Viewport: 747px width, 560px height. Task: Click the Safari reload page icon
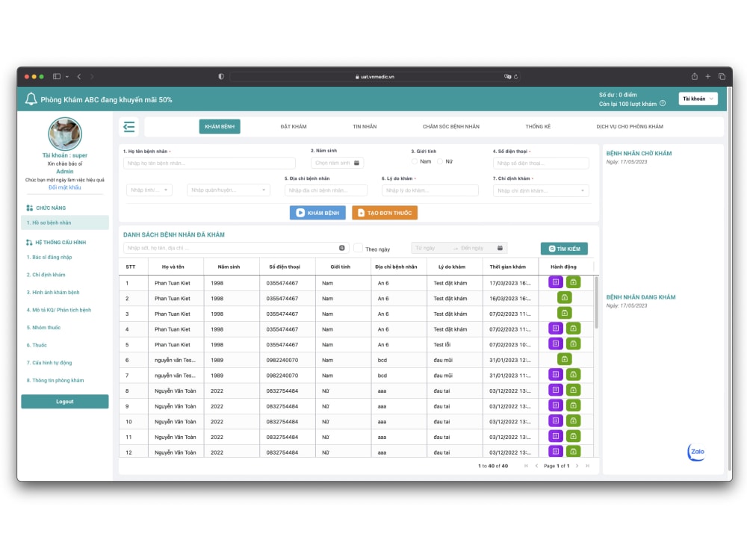(x=515, y=76)
